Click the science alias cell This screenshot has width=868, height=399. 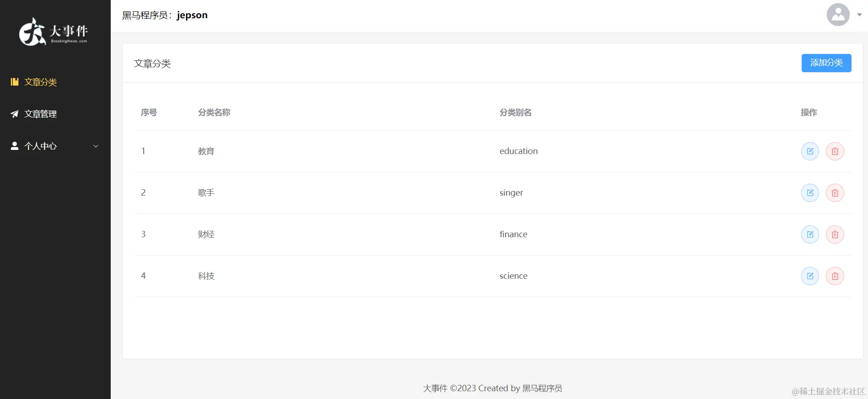coord(513,276)
